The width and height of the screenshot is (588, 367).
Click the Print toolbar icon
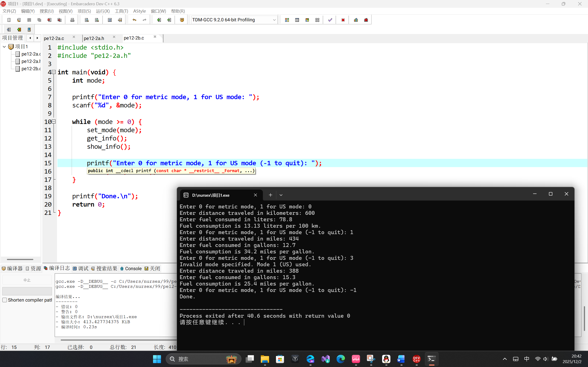72,20
